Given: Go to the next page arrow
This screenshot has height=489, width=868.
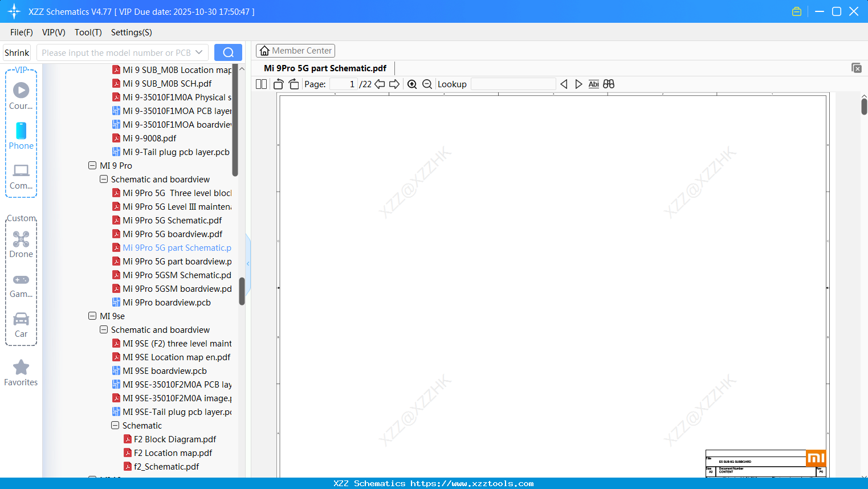Looking at the screenshot, I should tap(394, 84).
